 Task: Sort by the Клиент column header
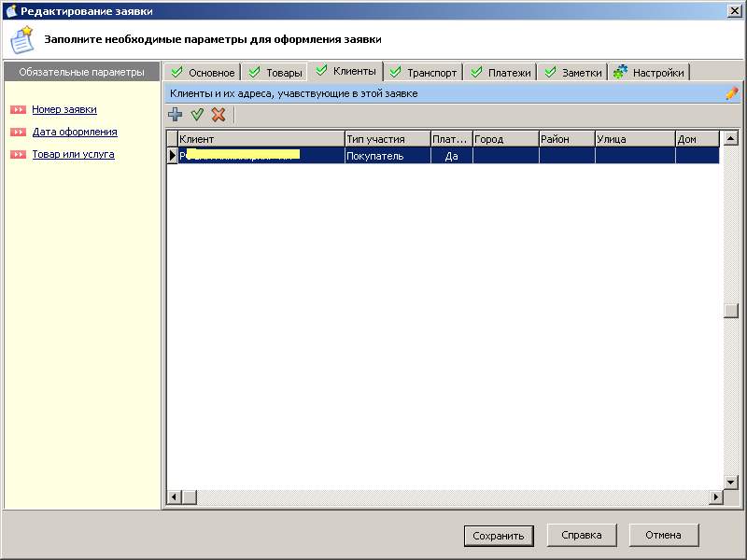point(261,139)
